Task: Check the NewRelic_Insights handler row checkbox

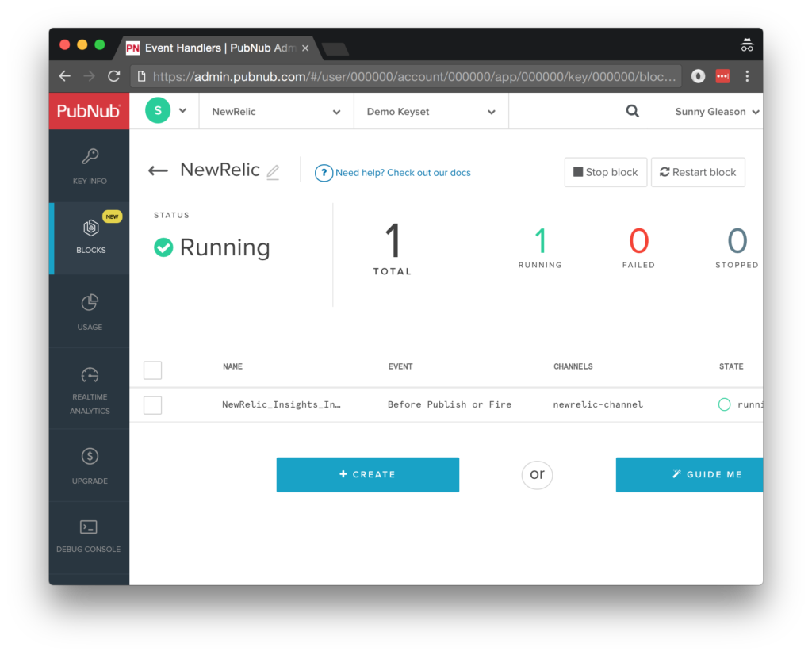Action: pyautogui.click(x=152, y=404)
